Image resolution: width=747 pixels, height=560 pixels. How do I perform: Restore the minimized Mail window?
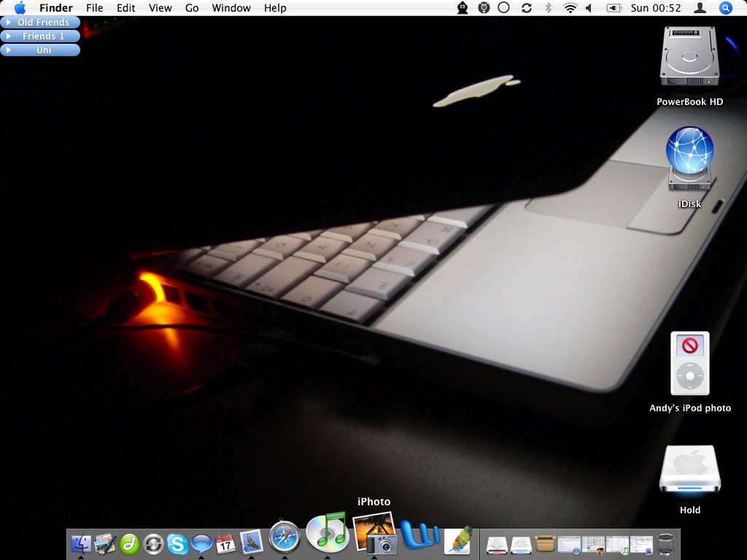click(641, 545)
